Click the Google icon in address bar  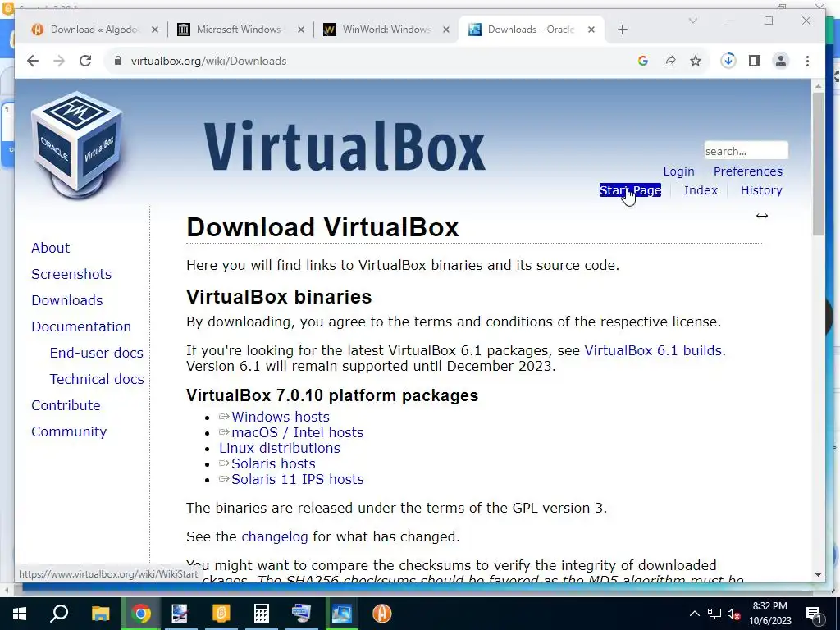coord(643,61)
